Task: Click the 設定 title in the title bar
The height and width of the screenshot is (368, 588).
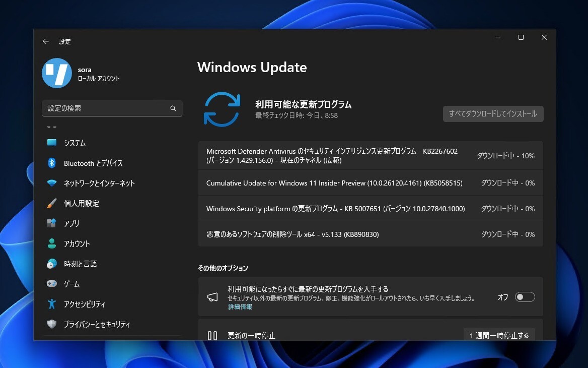Action: pyautogui.click(x=65, y=41)
